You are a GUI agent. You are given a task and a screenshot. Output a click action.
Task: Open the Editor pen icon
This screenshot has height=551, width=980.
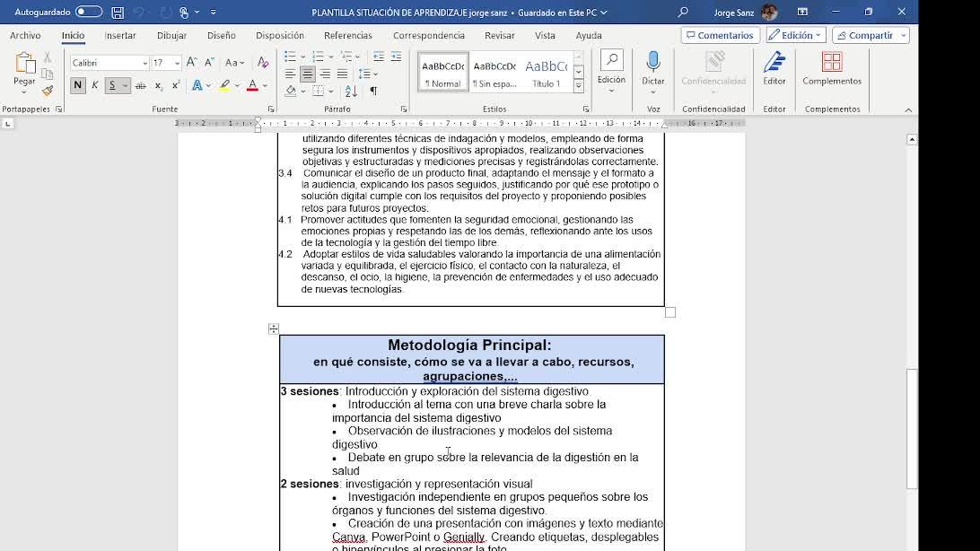click(x=774, y=62)
